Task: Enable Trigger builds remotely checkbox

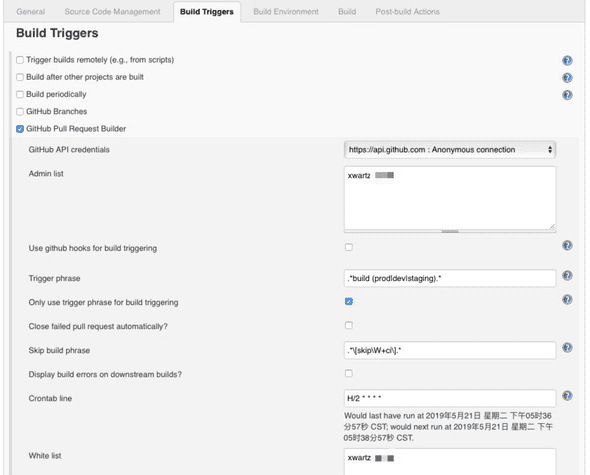Action: tap(20, 60)
